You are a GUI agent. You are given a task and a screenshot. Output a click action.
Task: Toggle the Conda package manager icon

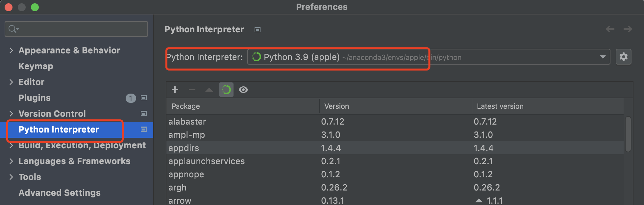point(226,90)
